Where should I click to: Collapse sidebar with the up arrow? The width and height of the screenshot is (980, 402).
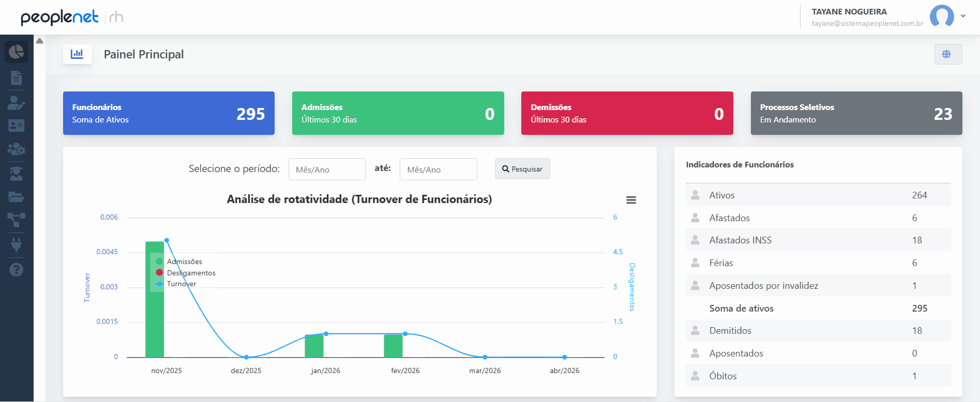point(40,41)
